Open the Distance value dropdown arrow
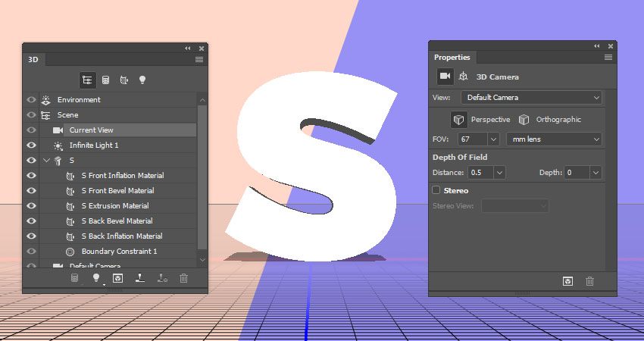This screenshot has width=644, height=341. click(x=499, y=173)
